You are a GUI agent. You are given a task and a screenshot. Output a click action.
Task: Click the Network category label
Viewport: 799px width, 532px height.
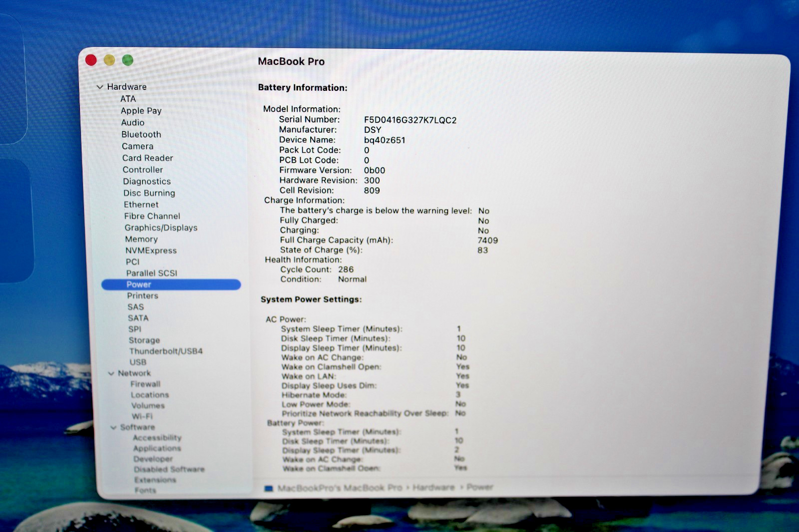click(x=134, y=373)
